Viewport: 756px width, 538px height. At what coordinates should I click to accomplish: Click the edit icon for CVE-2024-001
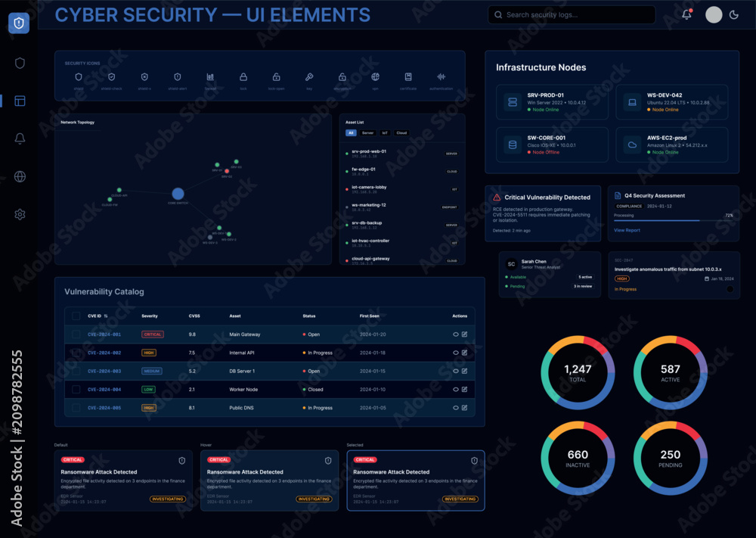(x=464, y=334)
